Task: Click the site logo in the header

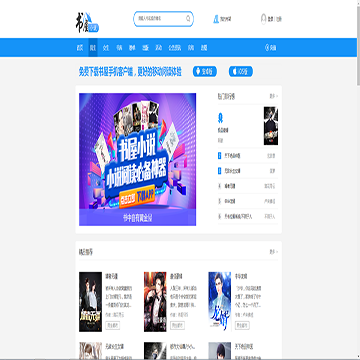Action: point(87,23)
